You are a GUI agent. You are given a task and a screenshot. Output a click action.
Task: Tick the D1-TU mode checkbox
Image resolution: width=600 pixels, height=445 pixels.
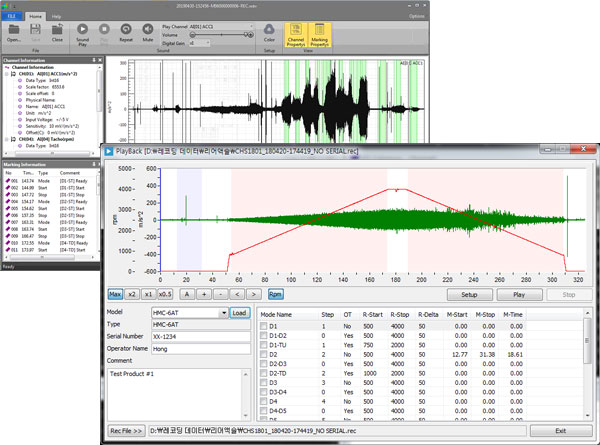[264, 344]
